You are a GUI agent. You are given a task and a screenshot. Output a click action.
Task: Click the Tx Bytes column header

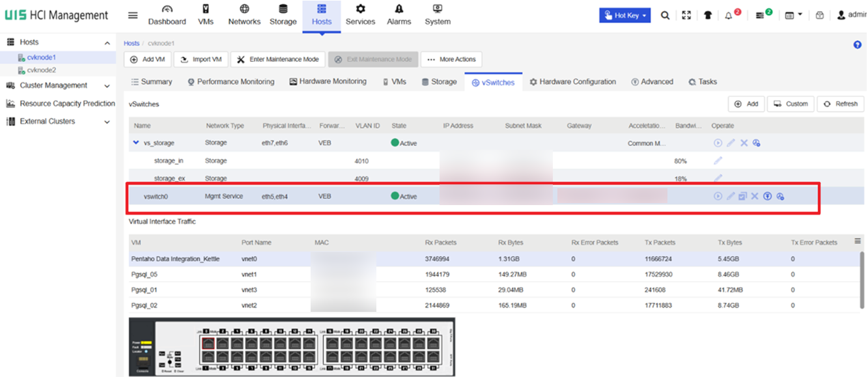pyautogui.click(x=730, y=243)
